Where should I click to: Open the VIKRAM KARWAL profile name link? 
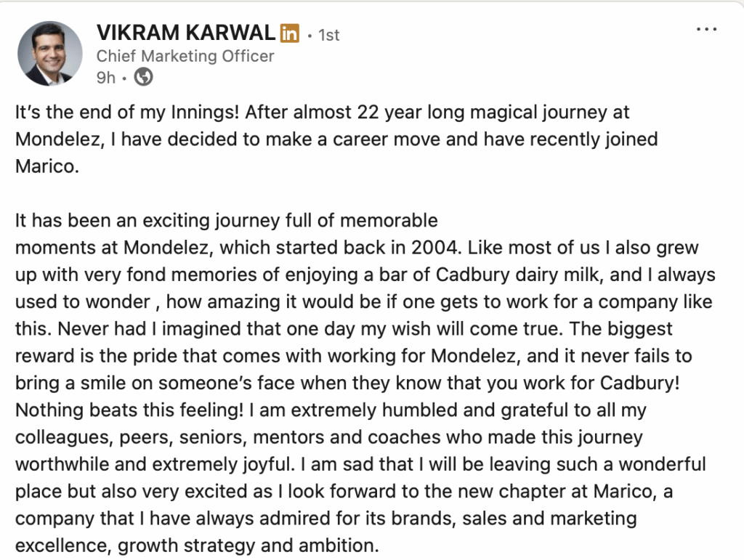(186, 33)
